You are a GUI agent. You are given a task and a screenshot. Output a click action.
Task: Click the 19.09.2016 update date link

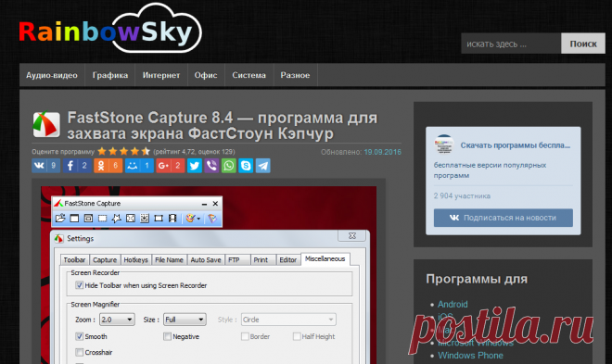[382, 152]
